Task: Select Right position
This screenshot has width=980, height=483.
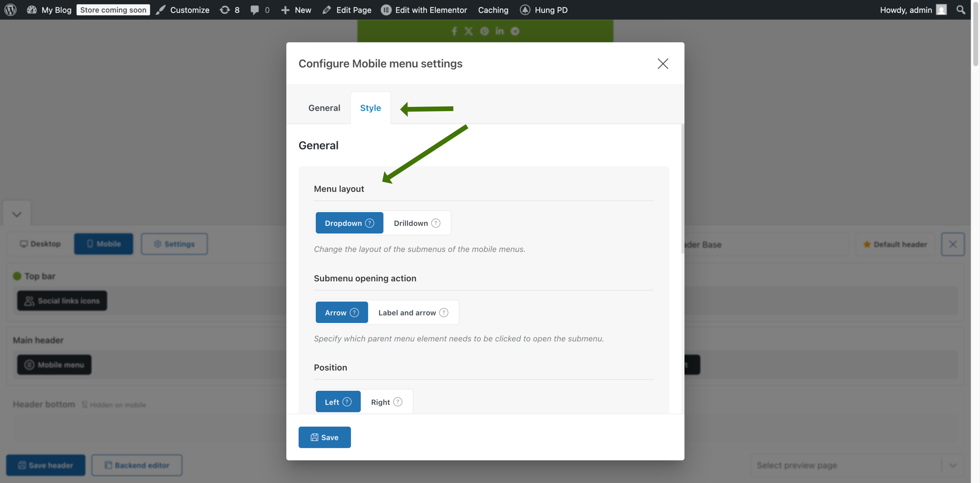Action: point(386,401)
